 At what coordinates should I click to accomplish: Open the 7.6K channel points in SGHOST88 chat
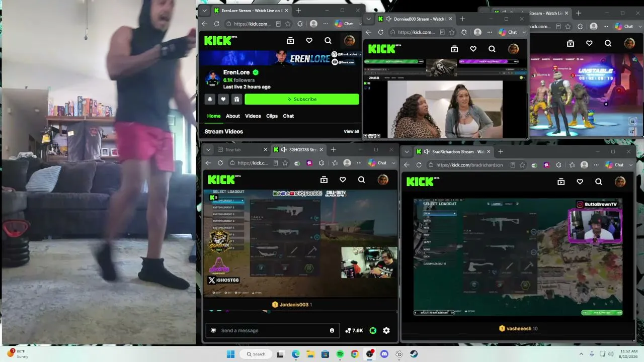[354, 330]
